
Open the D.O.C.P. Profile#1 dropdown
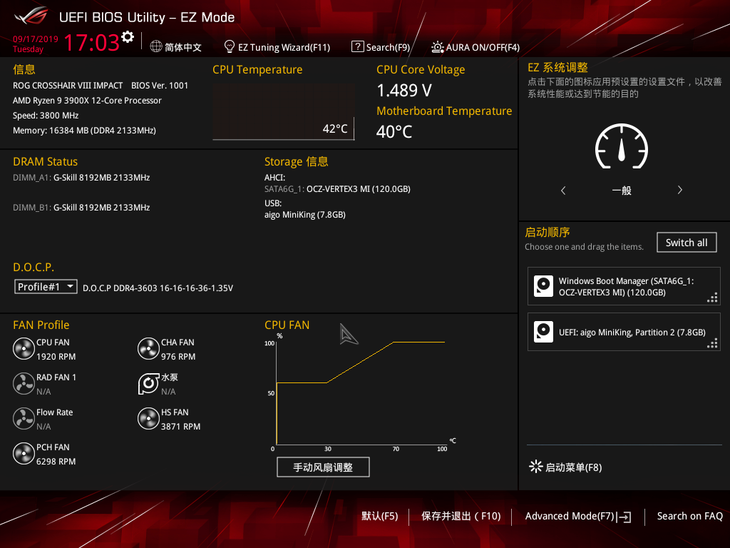[x=46, y=287]
